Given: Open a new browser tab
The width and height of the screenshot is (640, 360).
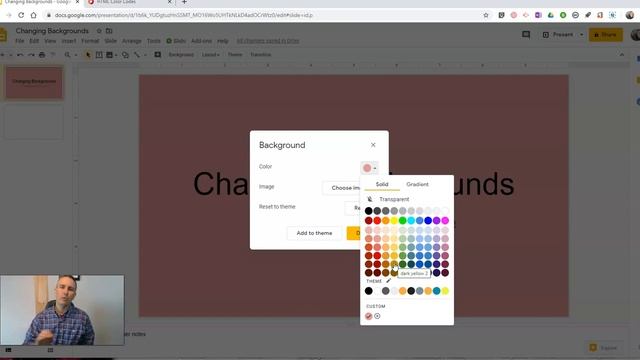Looking at the screenshot, I should pyautogui.click(x=184, y=2).
